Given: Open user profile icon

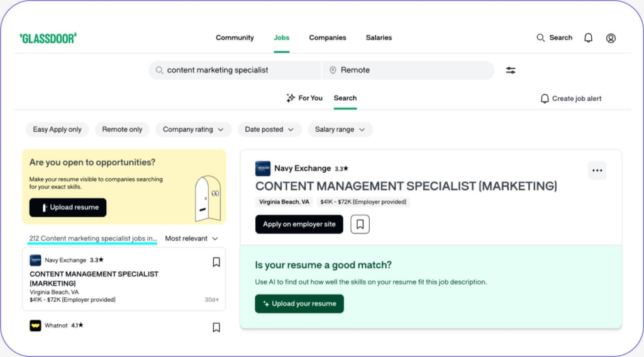Looking at the screenshot, I should point(611,38).
